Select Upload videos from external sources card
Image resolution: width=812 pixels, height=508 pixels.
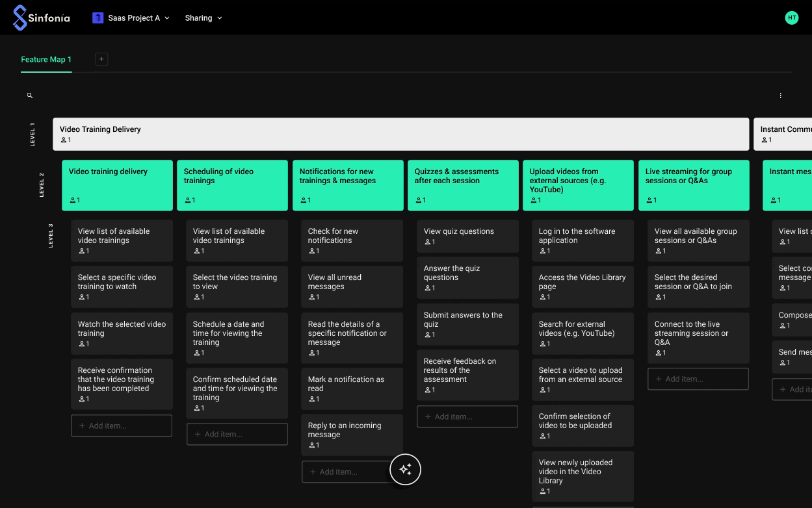pos(577,185)
